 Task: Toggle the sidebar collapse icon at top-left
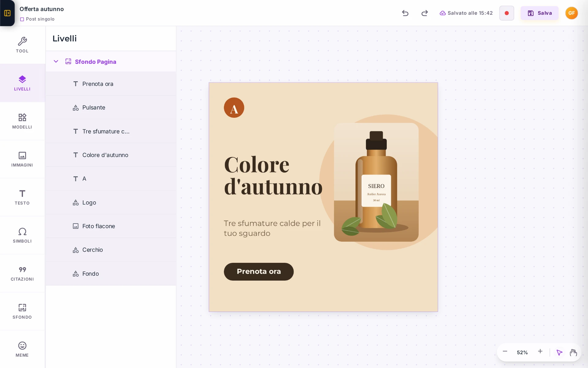(x=7, y=13)
